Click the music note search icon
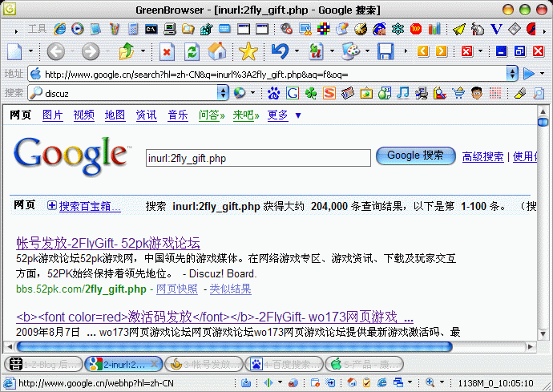Screen dimensions: 553x392 (403, 93)
